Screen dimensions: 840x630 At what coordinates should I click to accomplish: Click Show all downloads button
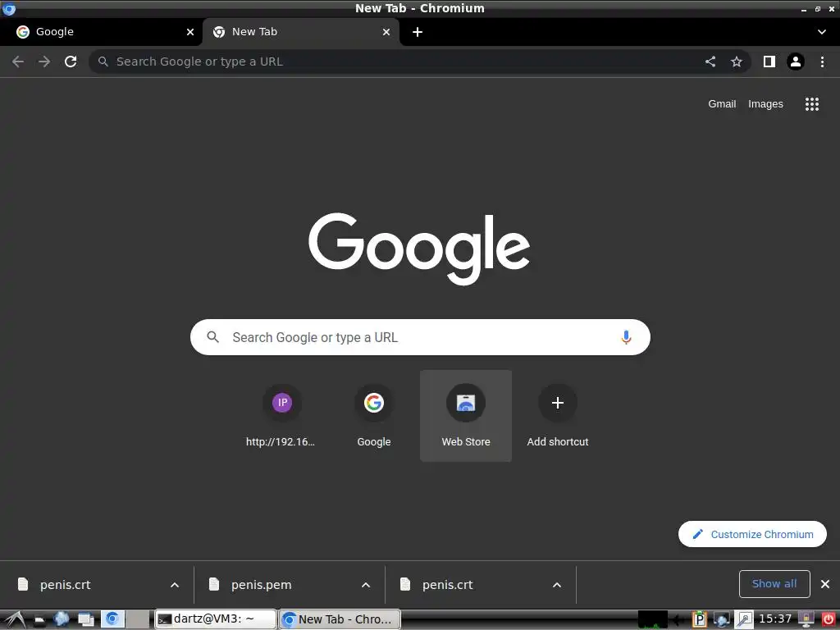[x=774, y=584]
